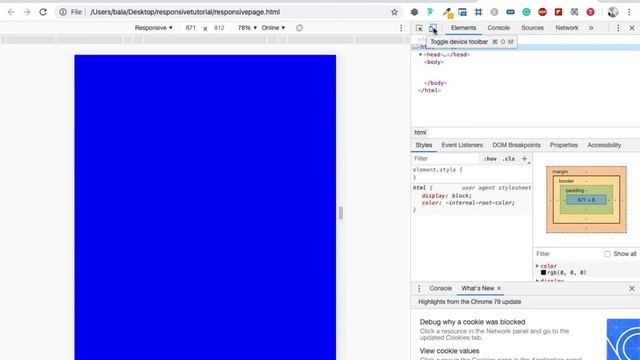
Task: Reload the page
Action: coord(43,12)
